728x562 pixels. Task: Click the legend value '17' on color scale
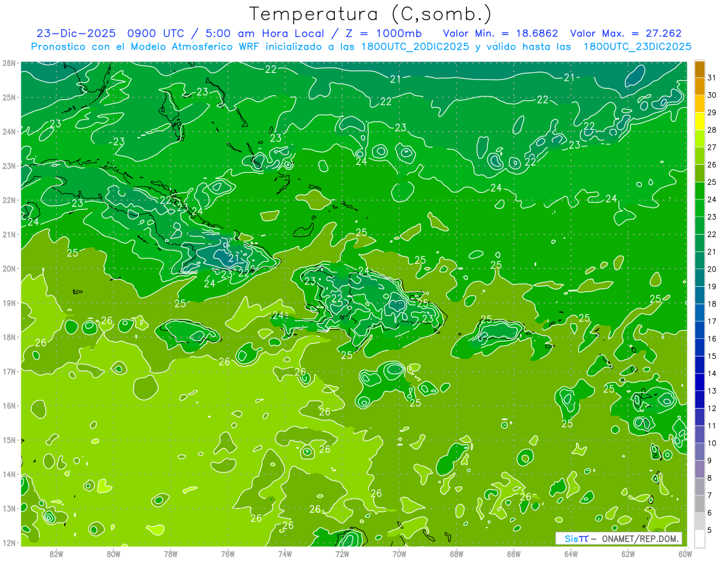point(712,321)
